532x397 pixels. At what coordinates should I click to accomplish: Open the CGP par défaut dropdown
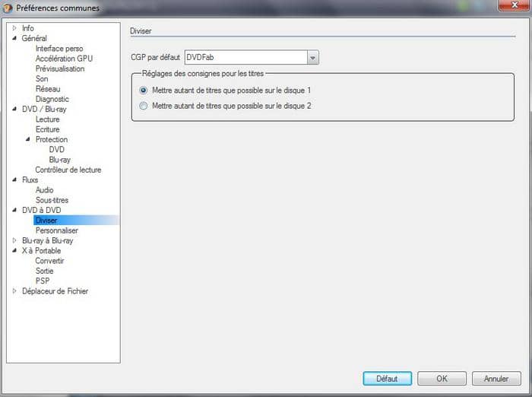point(312,57)
